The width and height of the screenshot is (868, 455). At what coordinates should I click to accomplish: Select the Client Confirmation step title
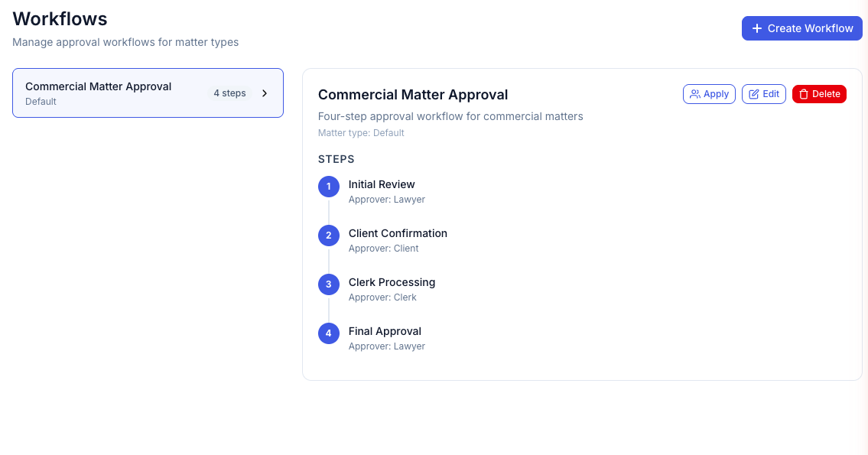coord(398,233)
